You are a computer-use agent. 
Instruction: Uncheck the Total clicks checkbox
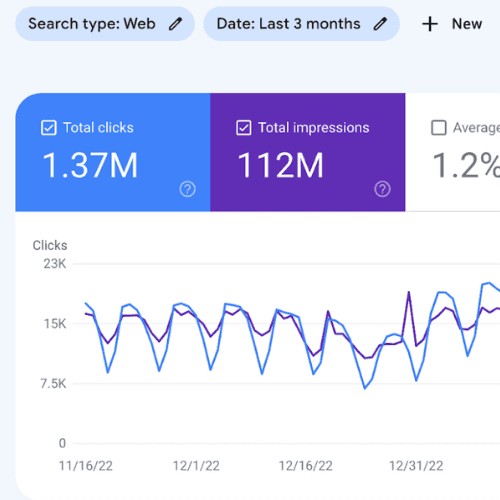tap(49, 128)
